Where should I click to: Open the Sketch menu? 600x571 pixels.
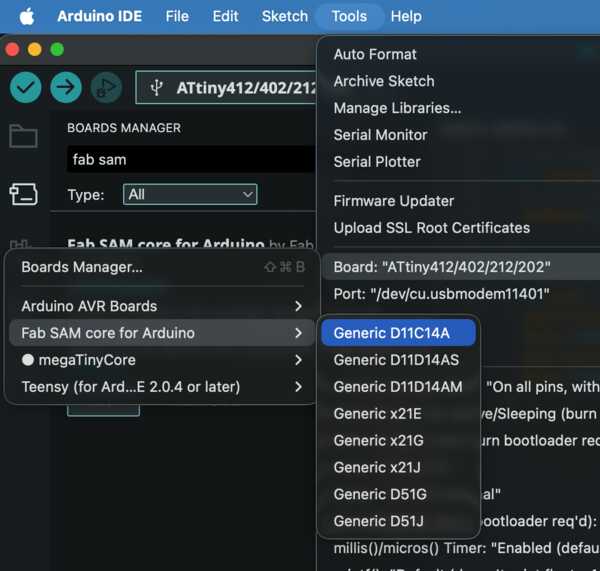click(x=285, y=16)
